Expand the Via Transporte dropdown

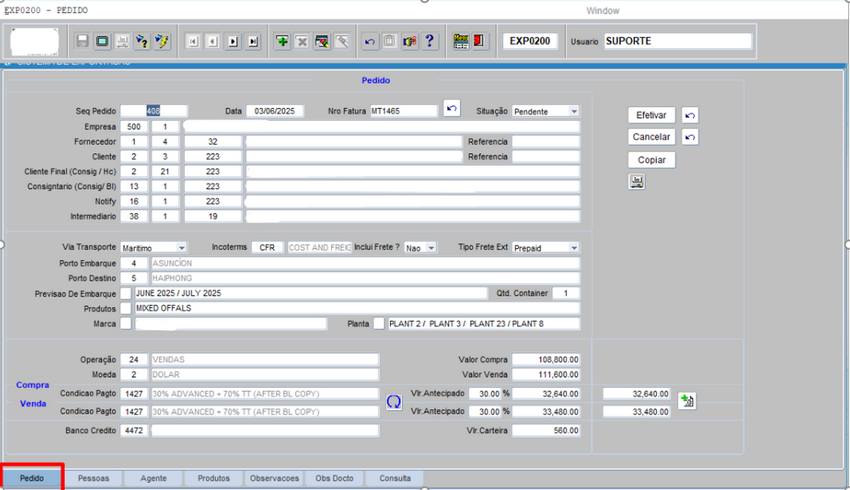pyautogui.click(x=181, y=247)
